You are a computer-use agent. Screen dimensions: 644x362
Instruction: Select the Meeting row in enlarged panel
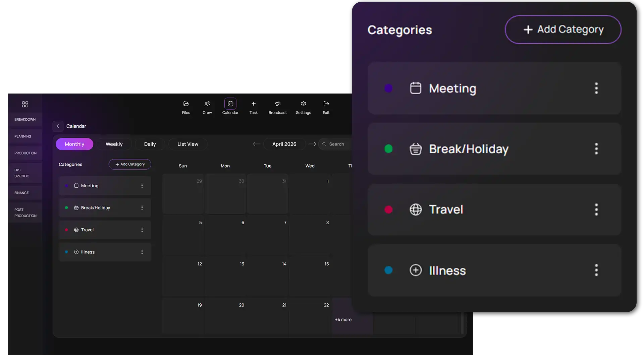click(x=494, y=88)
